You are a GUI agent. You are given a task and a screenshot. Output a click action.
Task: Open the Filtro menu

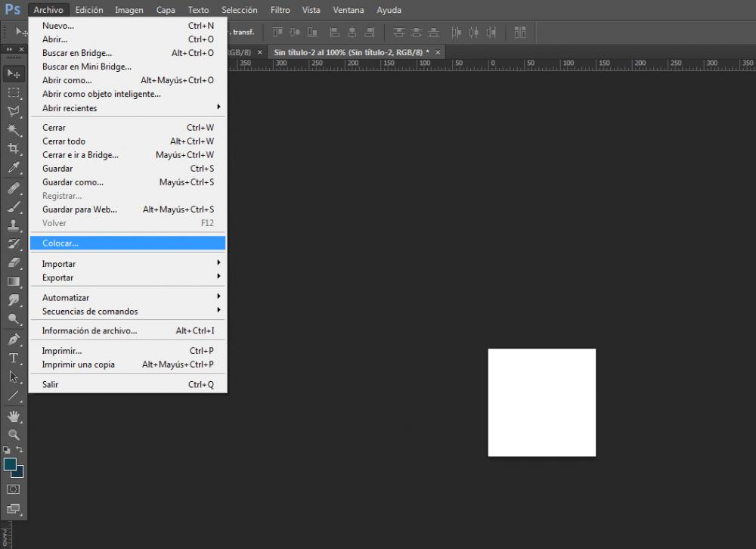point(280,10)
